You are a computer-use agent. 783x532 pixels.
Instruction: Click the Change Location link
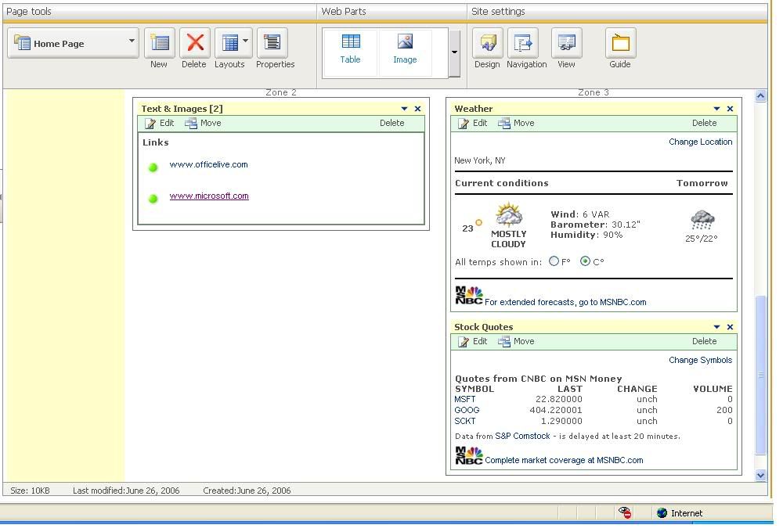click(701, 142)
